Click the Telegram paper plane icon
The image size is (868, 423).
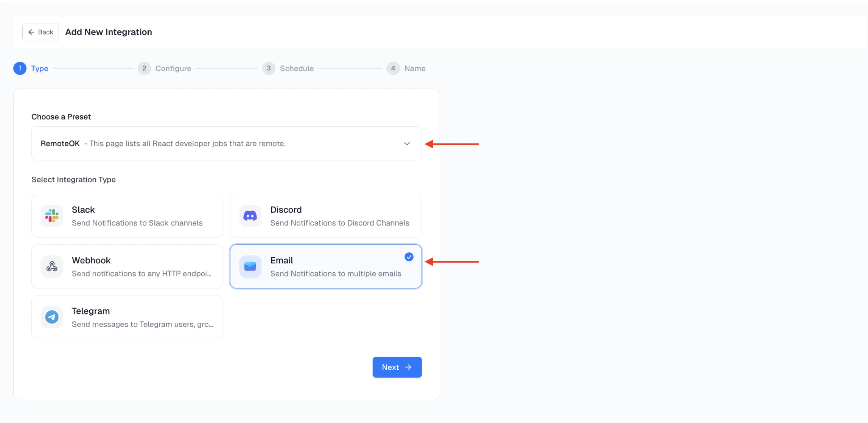pyautogui.click(x=52, y=317)
